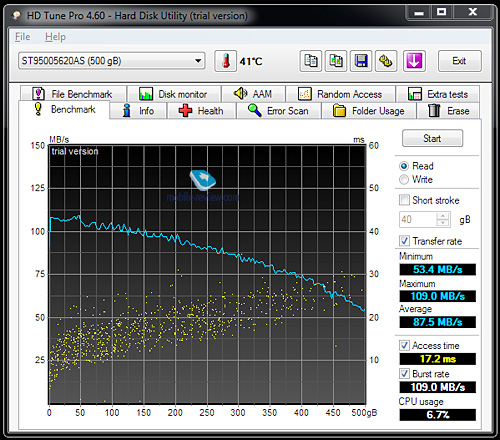Open the options gears icon

[386, 61]
